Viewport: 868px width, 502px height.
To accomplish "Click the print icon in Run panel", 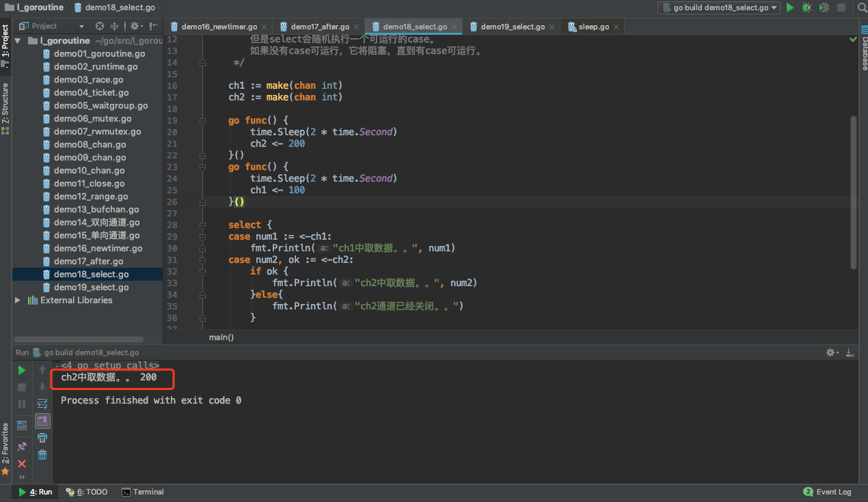I will click(42, 438).
